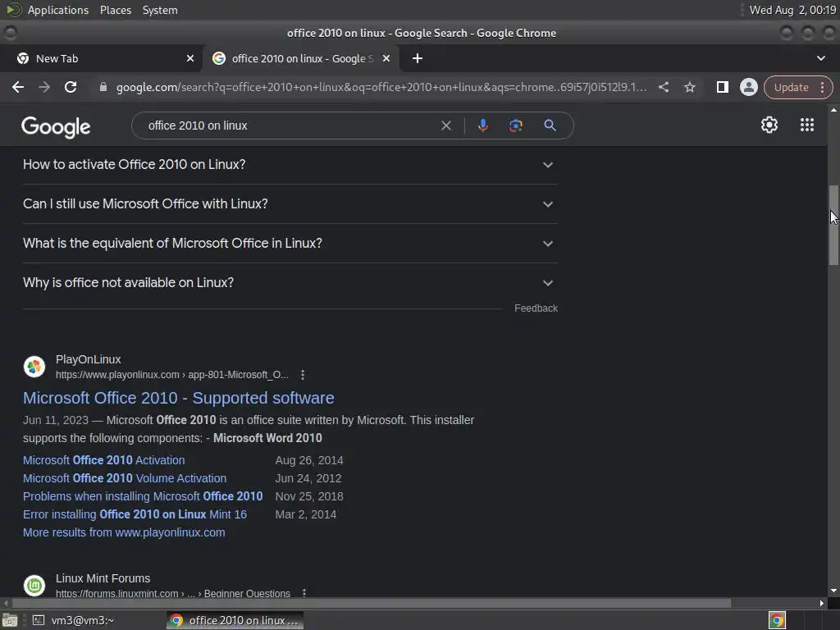
Task: Open the Chrome side panel
Action: [722, 87]
